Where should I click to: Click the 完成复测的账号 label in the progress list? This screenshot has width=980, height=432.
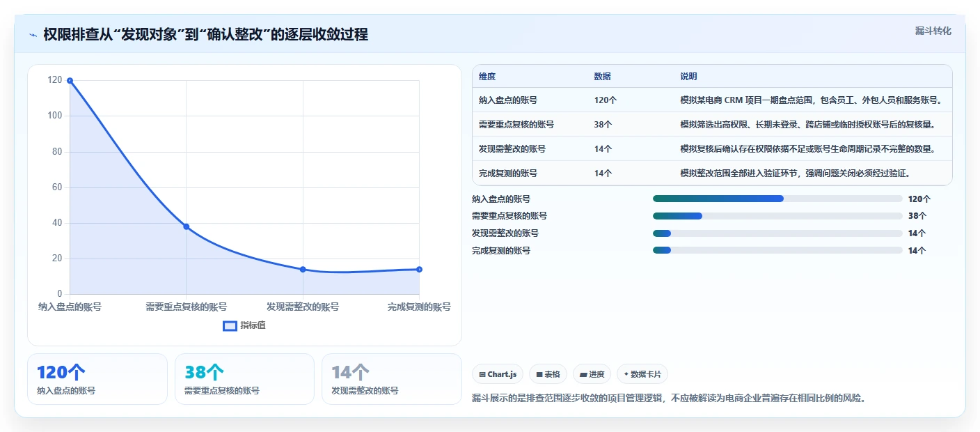click(501, 250)
